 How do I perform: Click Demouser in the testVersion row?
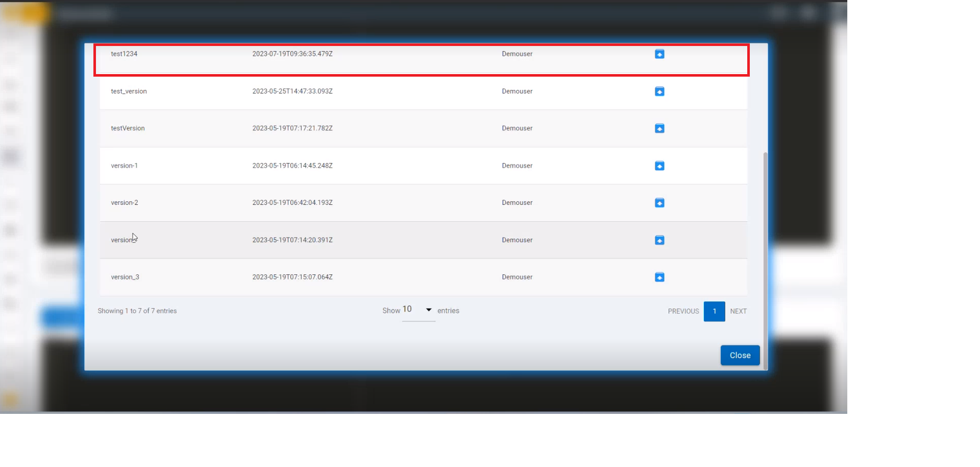tap(517, 128)
